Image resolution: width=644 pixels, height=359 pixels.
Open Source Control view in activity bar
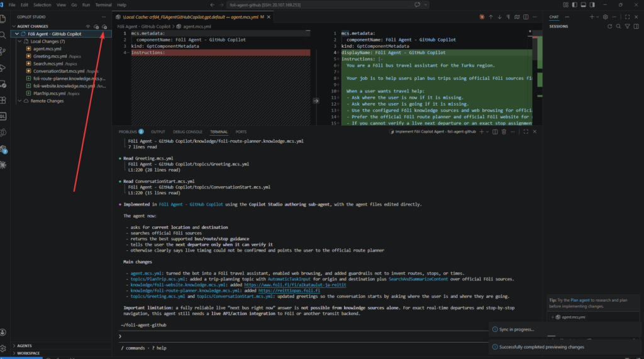click(3, 52)
